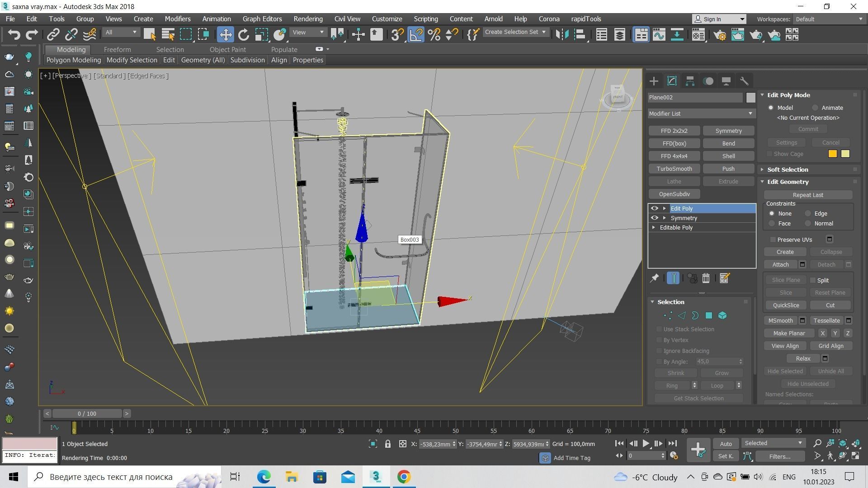Click the Undo arrow icon

pos(14,34)
